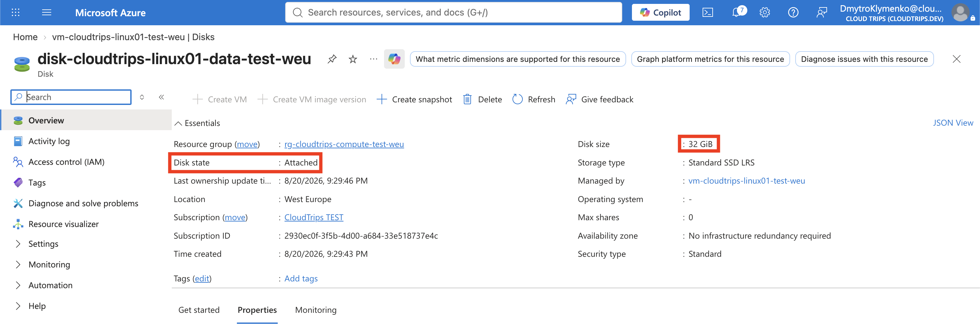Open JSON View link
This screenshot has height=329, width=980.
(x=953, y=123)
